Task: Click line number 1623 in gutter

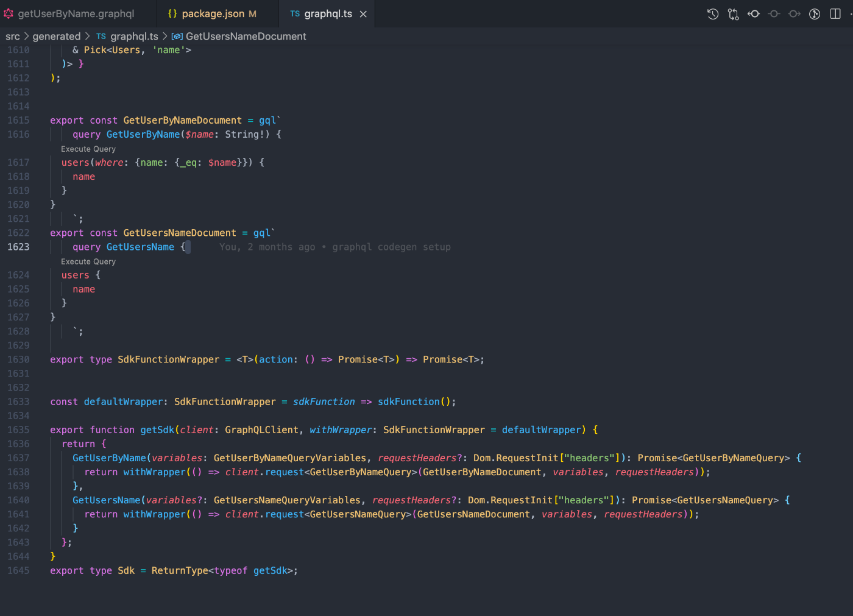Action: click(x=18, y=247)
